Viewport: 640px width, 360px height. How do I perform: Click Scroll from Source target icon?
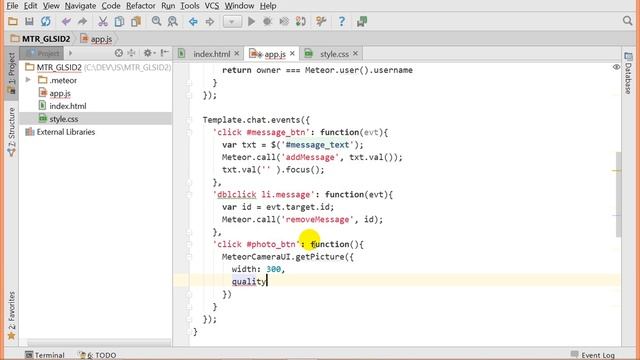(119, 53)
